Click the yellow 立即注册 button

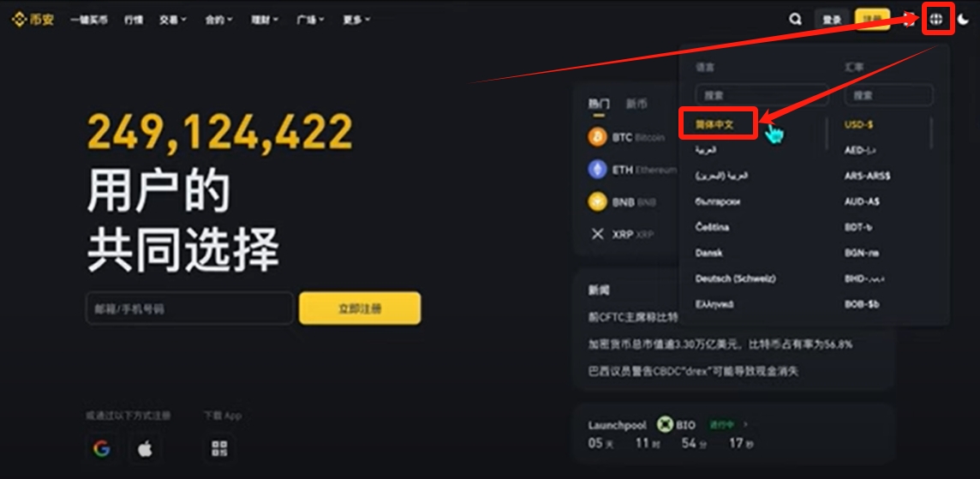pos(360,308)
